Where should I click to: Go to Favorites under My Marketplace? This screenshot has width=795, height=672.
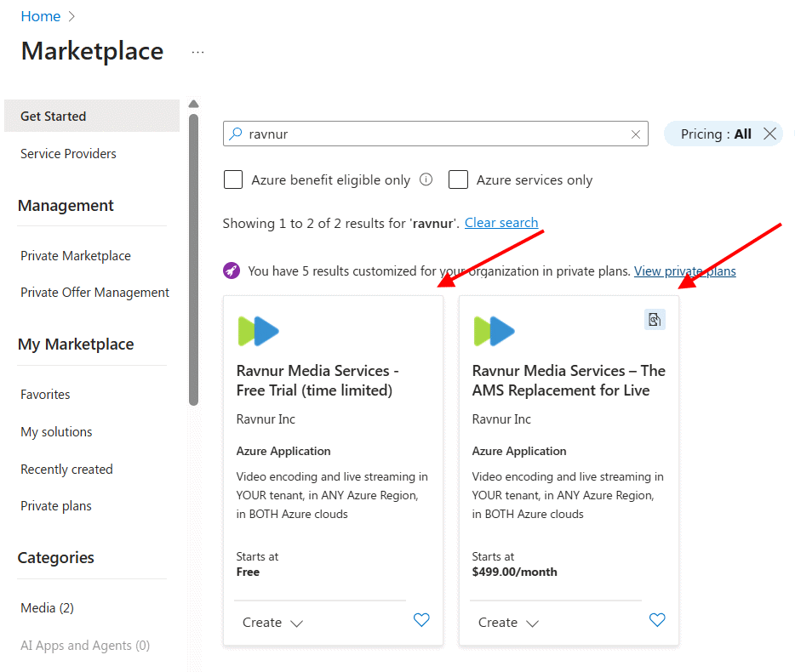(45, 395)
